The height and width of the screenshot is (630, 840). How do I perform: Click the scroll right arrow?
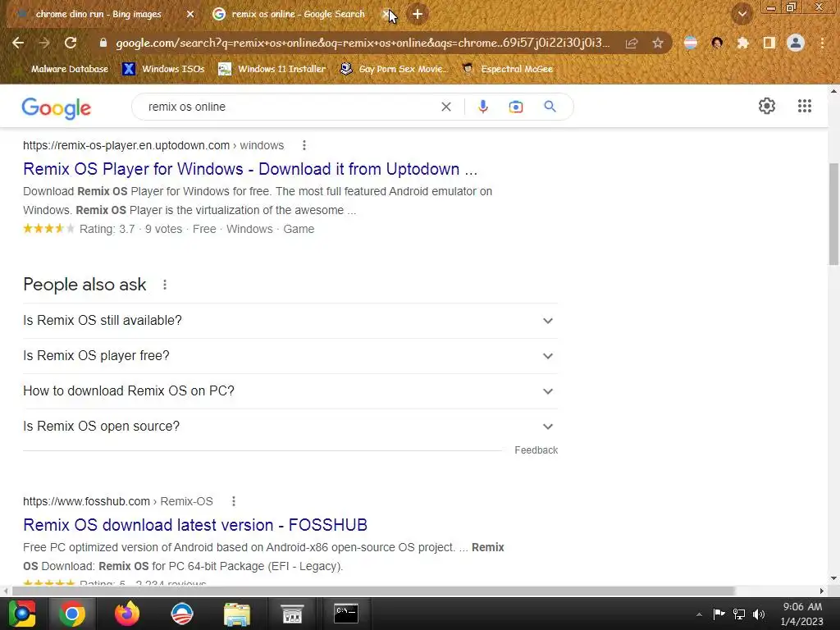pos(822,591)
